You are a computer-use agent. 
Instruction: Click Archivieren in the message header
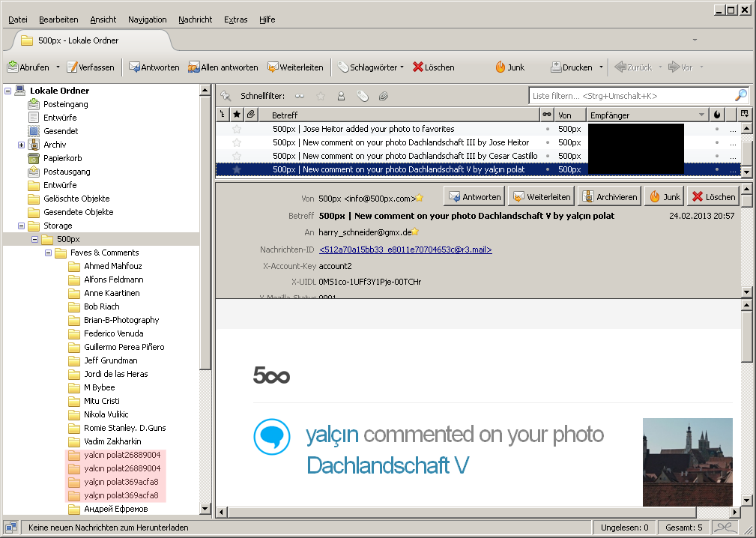[609, 197]
